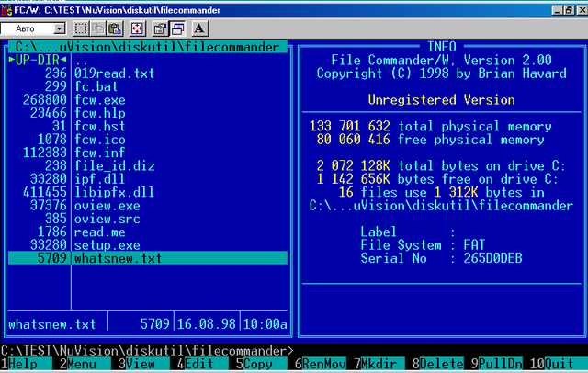Image resolution: width=588 pixels, height=373 pixels.
Task: Select file libipfx.dll
Action: 114,192
